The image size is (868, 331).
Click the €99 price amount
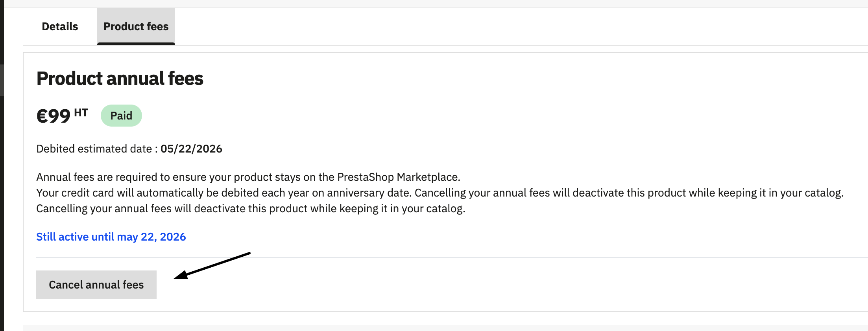point(54,116)
